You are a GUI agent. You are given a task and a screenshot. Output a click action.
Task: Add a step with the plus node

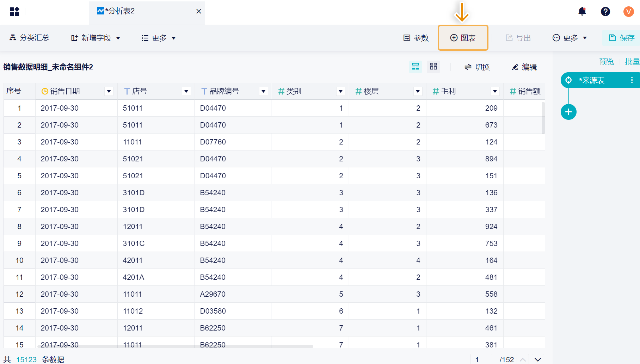(568, 112)
